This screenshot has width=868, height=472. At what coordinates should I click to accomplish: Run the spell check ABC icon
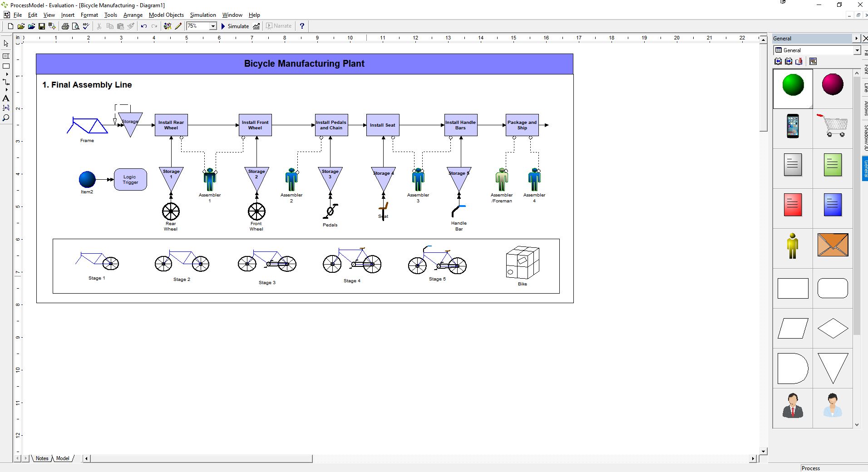tap(86, 26)
